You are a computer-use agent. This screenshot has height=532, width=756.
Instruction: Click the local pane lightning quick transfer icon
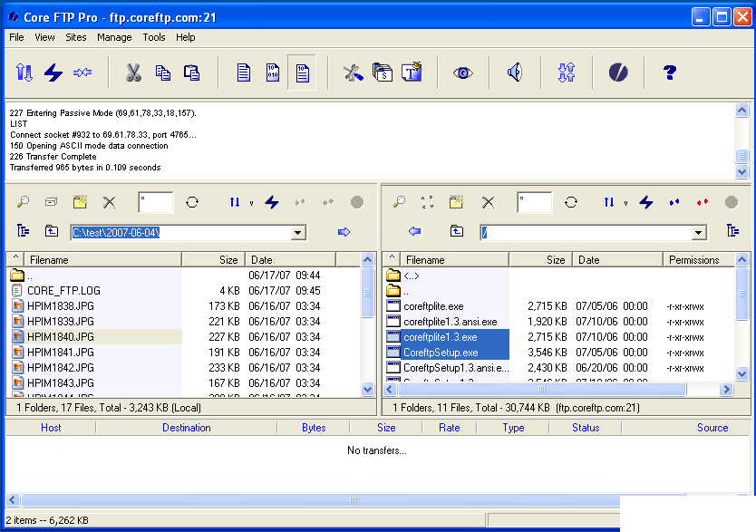pos(272,202)
